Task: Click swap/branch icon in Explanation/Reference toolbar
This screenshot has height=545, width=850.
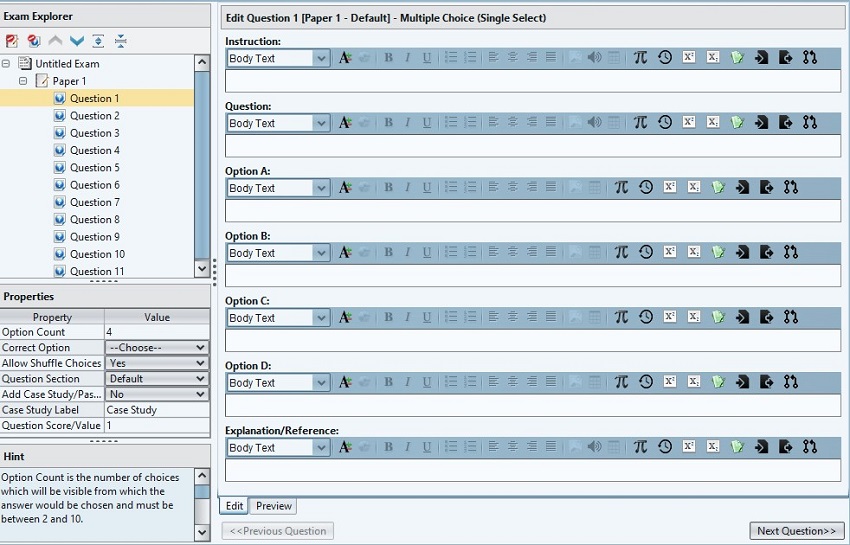Action: coord(810,446)
